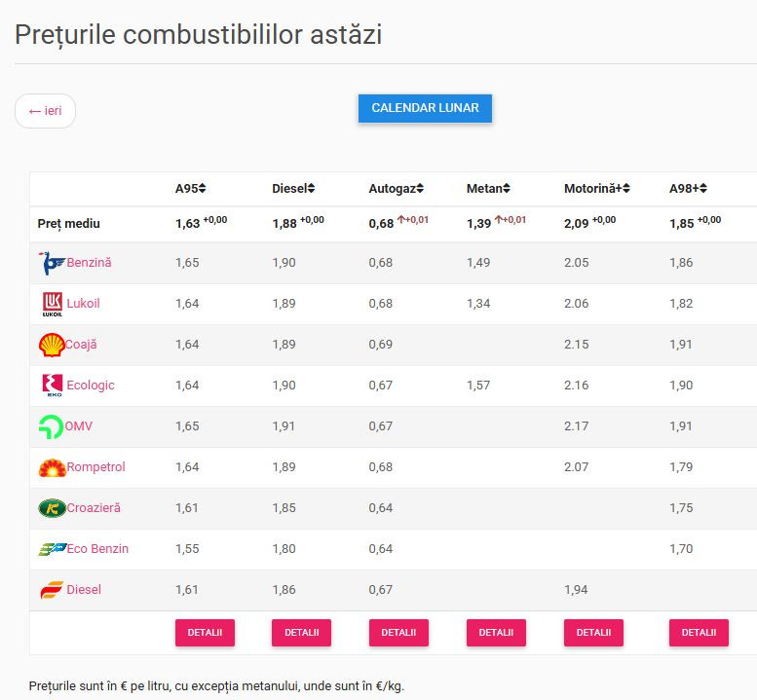
Task: Click the EKO logo icon
Action: pos(53,385)
